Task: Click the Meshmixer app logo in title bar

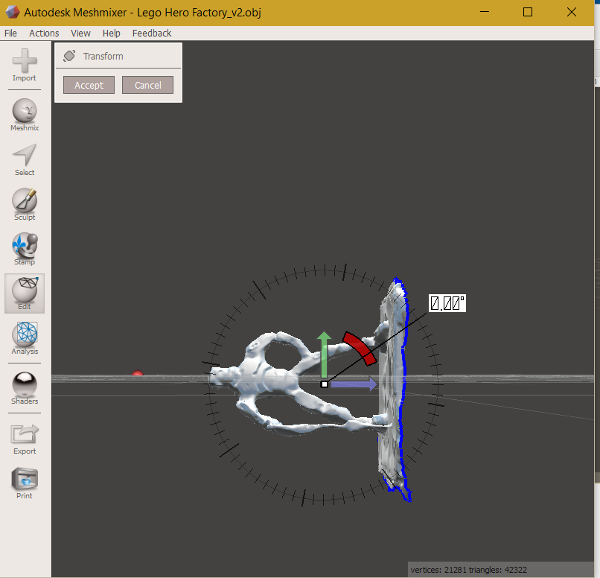Action: pyautogui.click(x=12, y=12)
